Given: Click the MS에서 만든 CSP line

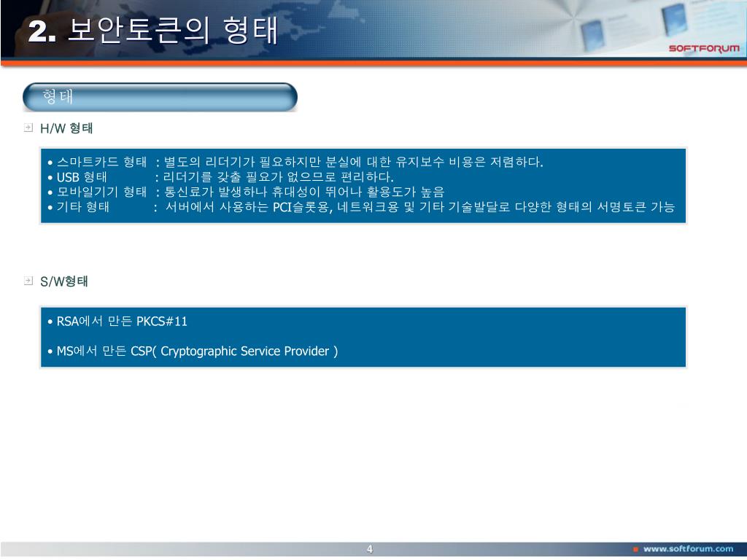Looking at the screenshot, I should [x=193, y=351].
